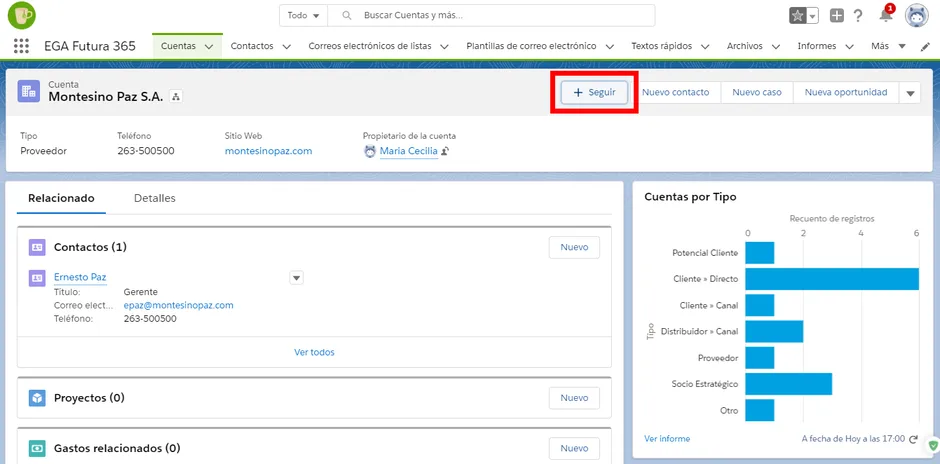The image size is (940, 464).
Task: Click the Gastos relacionados money icon
Action: pyautogui.click(x=37, y=448)
